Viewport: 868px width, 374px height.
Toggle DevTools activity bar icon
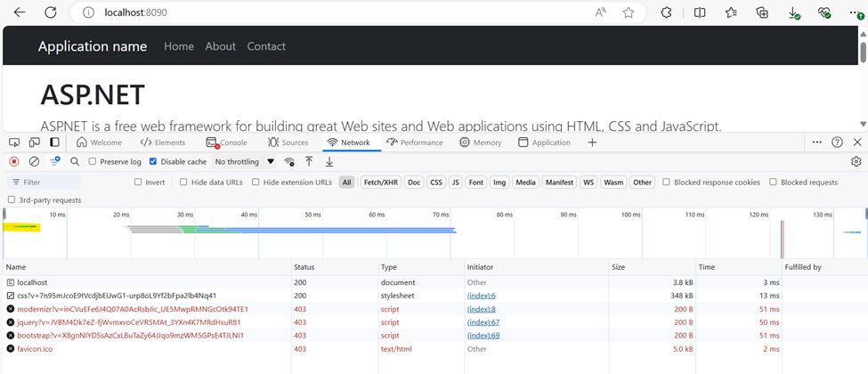point(54,142)
